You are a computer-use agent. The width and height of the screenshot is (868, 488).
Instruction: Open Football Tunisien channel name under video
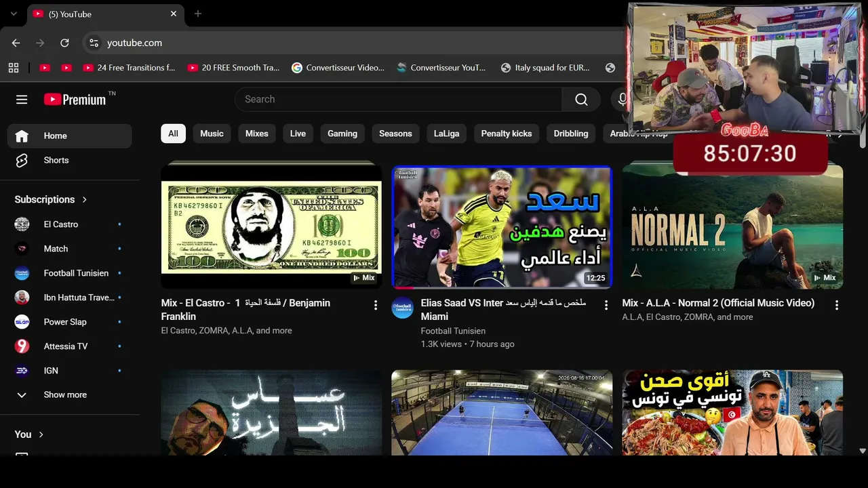point(453,331)
